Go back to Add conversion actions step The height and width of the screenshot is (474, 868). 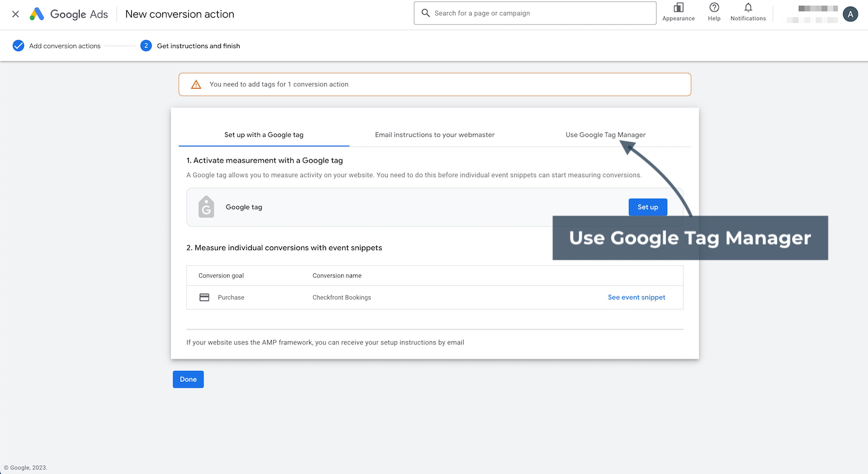click(x=65, y=46)
